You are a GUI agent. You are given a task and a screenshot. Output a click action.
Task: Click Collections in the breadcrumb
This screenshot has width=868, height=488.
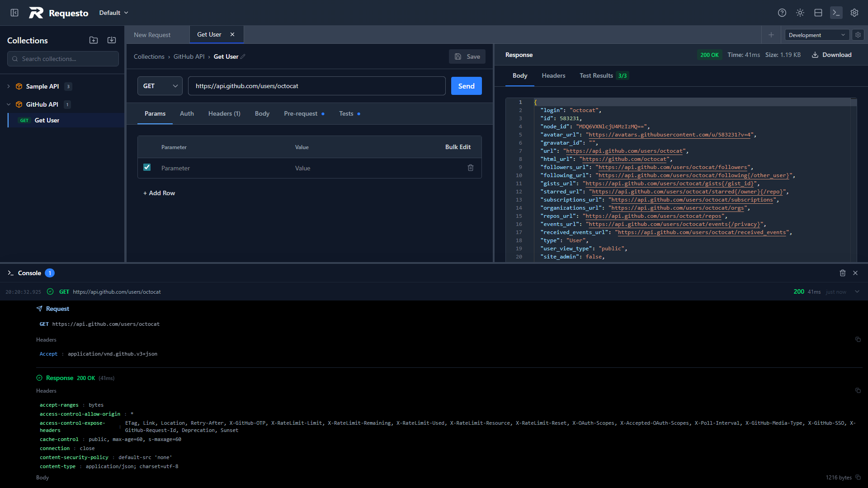[149, 56]
